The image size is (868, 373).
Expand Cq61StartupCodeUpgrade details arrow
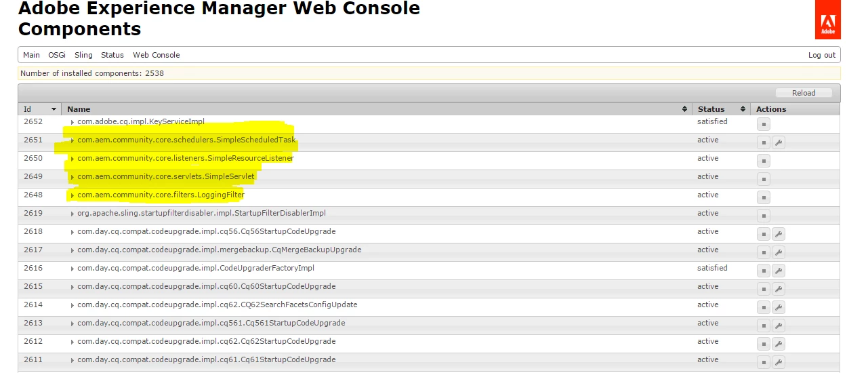click(73, 360)
